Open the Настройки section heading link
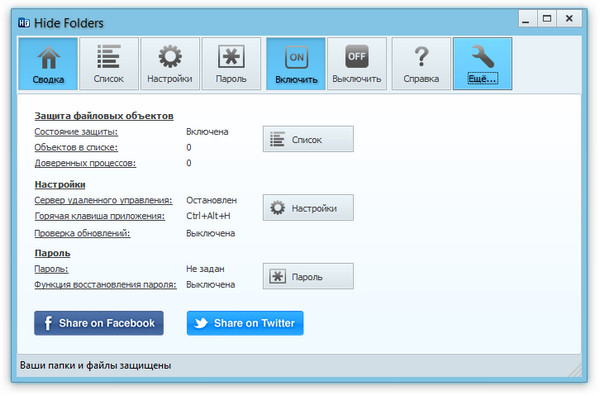 [x=60, y=185]
